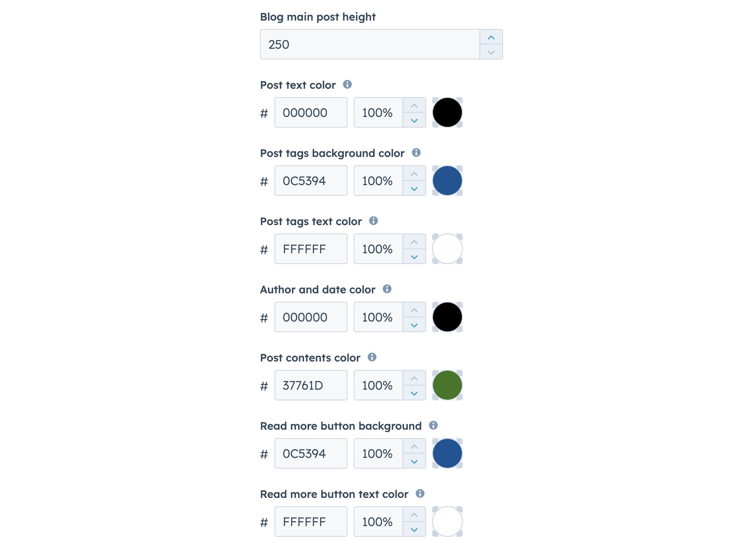This screenshot has height=560, width=747.
Task: Open Read more button background color swatch
Action: (447, 453)
